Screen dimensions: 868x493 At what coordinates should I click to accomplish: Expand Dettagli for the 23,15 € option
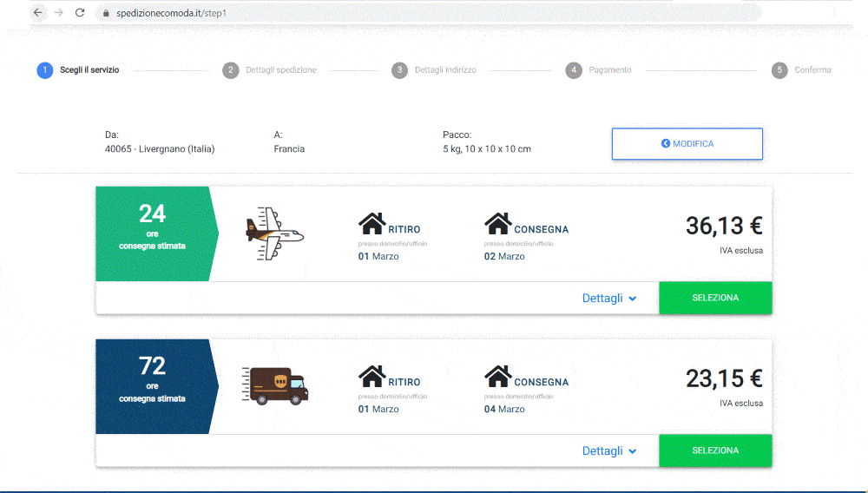[609, 450]
